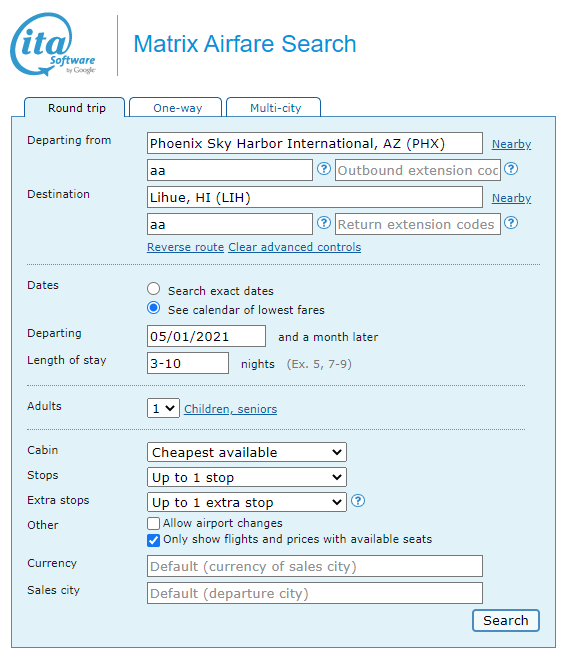This screenshot has width=567, height=666.
Task: Select See calendar of lowest fares option
Action: (153, 308)
